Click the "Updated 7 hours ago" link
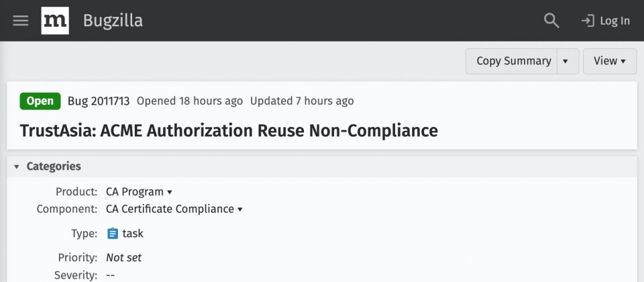644x282 pixels. [x=302, y=101]
